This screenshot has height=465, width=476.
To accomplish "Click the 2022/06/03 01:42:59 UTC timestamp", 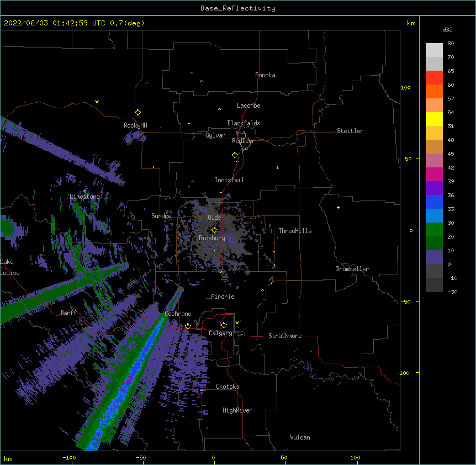I will click(55, 23).
